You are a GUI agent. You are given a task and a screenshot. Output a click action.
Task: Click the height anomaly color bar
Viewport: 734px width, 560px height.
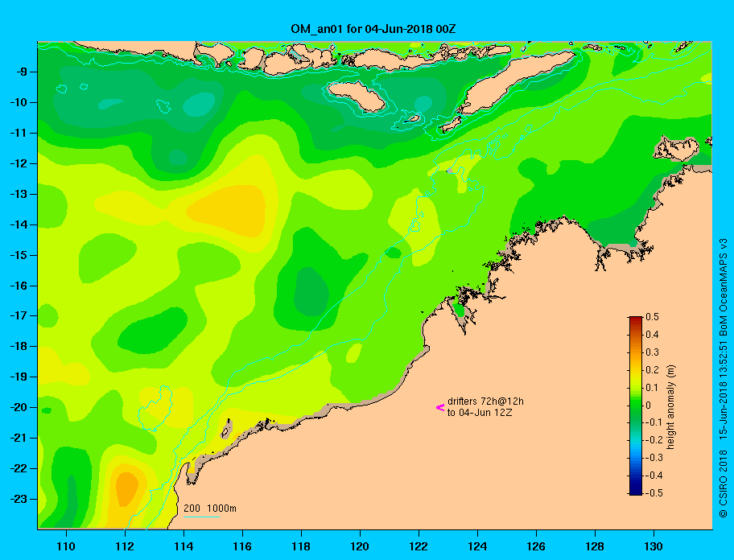pyautogui.click(x=636, y=406)
